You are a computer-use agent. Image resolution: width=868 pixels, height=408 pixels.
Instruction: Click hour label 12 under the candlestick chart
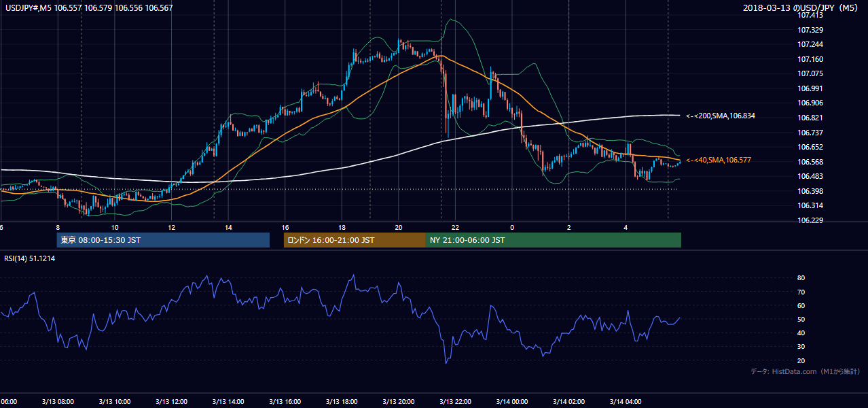172,228
